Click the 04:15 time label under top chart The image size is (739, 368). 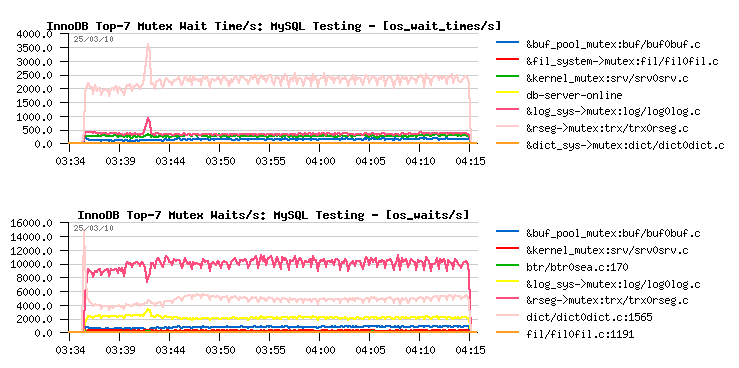pos(470,161)
